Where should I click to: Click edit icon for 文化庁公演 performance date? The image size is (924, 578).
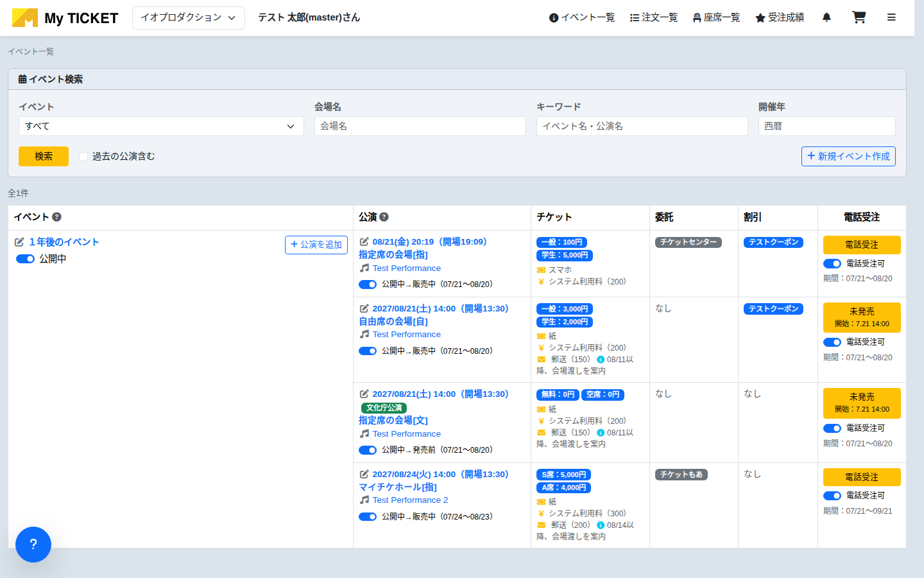tap(364, 394)
